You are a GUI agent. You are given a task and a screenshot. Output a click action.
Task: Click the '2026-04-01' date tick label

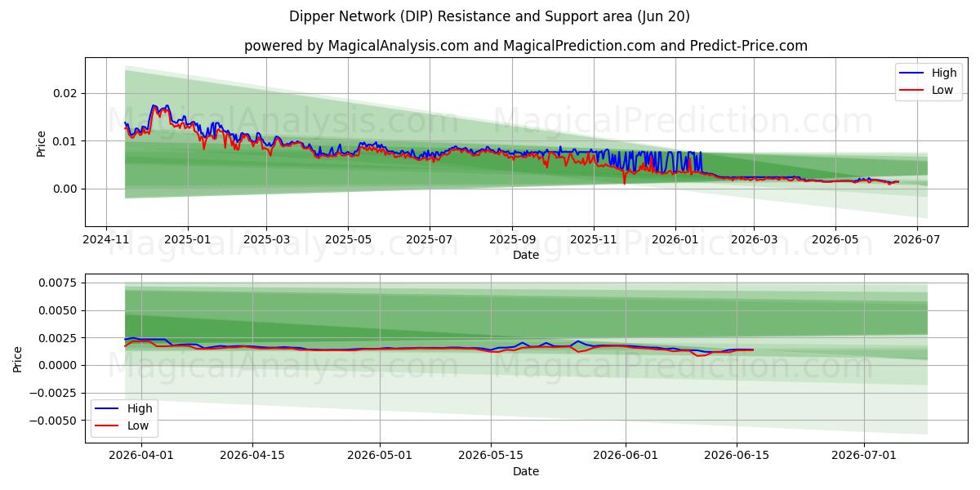tap(140, 457)
